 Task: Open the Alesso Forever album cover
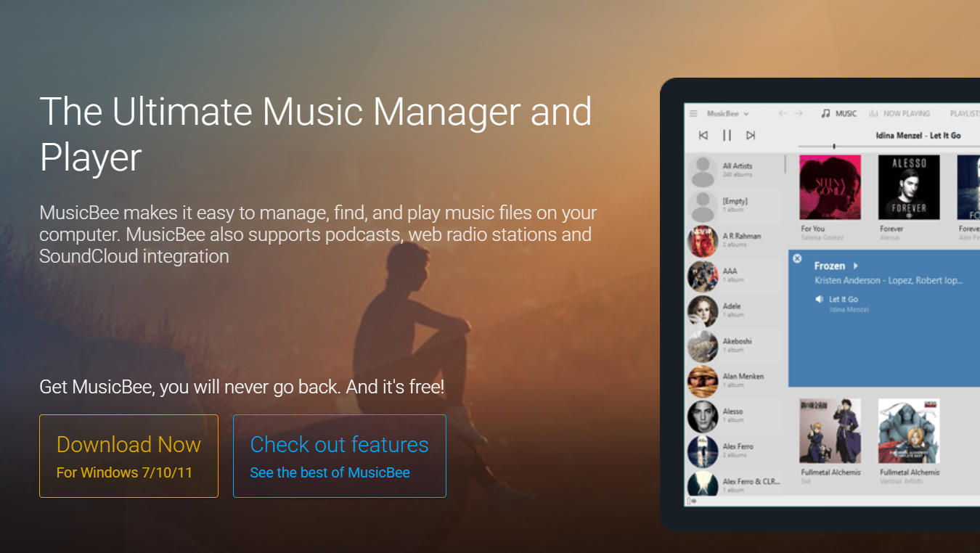point(909,187)
